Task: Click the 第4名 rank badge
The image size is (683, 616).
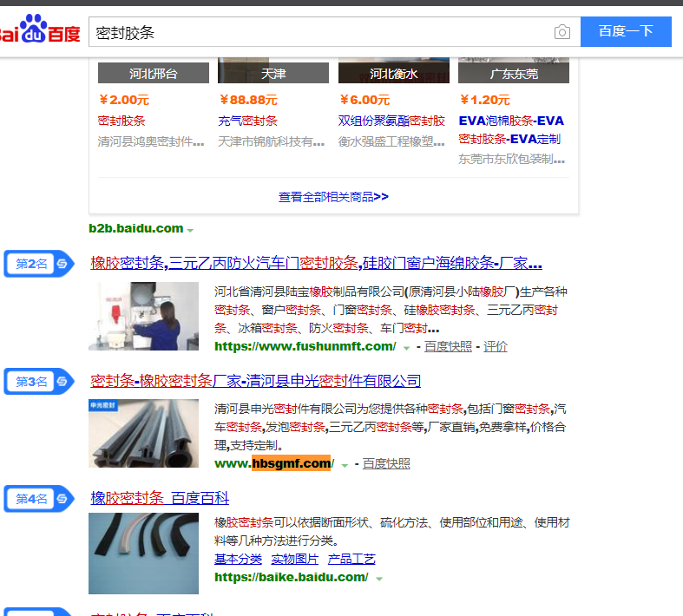Action: (x=39, y=499)
